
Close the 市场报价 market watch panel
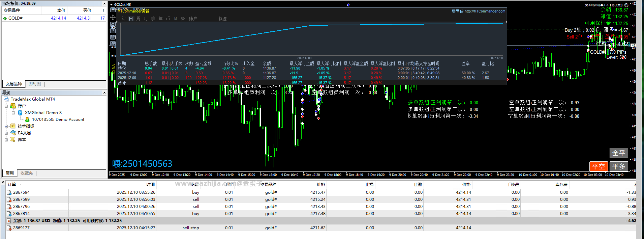click(x=104, y=3)
